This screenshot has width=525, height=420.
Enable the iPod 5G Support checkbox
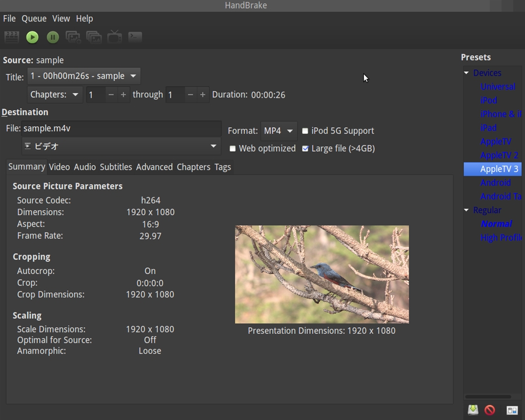(x=305, y=131)
